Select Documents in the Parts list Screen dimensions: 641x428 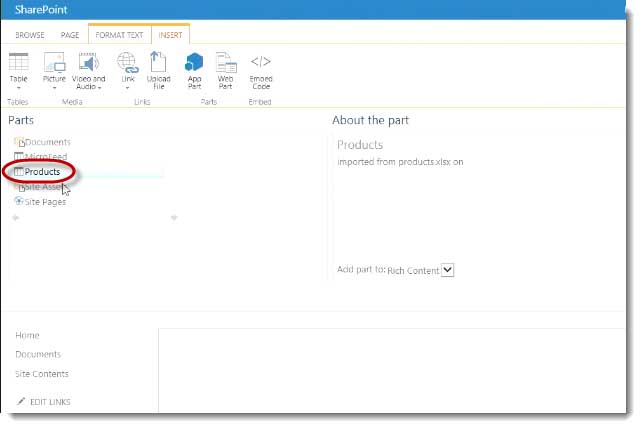click(x=48, y=142)
